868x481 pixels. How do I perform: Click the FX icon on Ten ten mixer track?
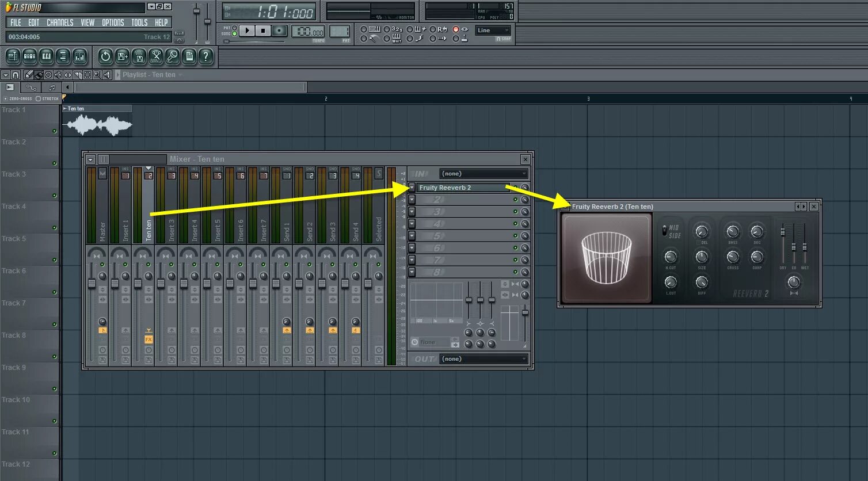[149, 339]
